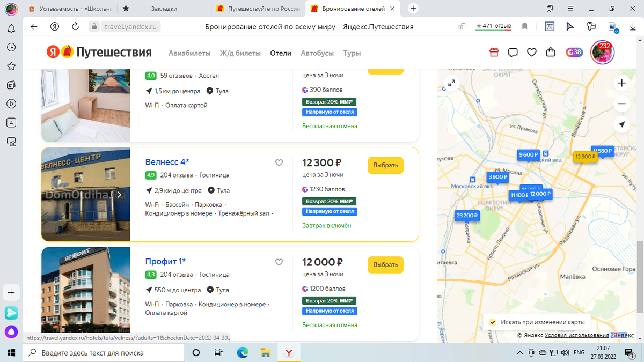This screenshot has width=644, height=362.
Task: Open the user avatar with 232 notifications
Action: click(602, 53)
